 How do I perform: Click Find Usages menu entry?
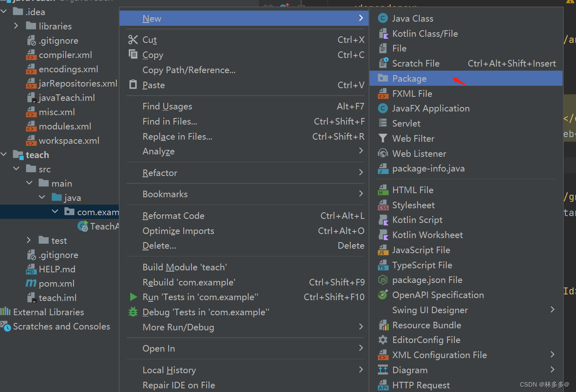[167, 106]
